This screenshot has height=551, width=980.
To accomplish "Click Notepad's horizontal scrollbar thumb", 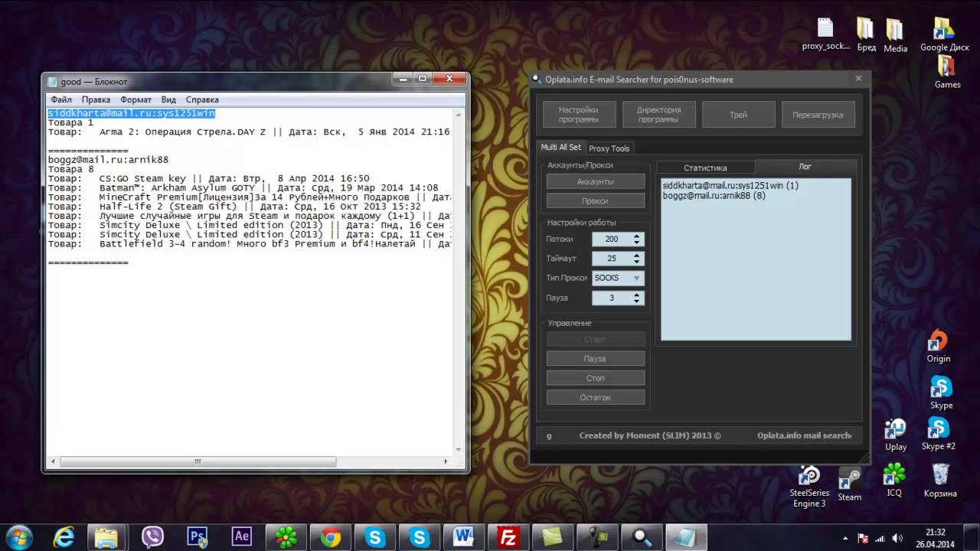I will (x=198, y=461).
